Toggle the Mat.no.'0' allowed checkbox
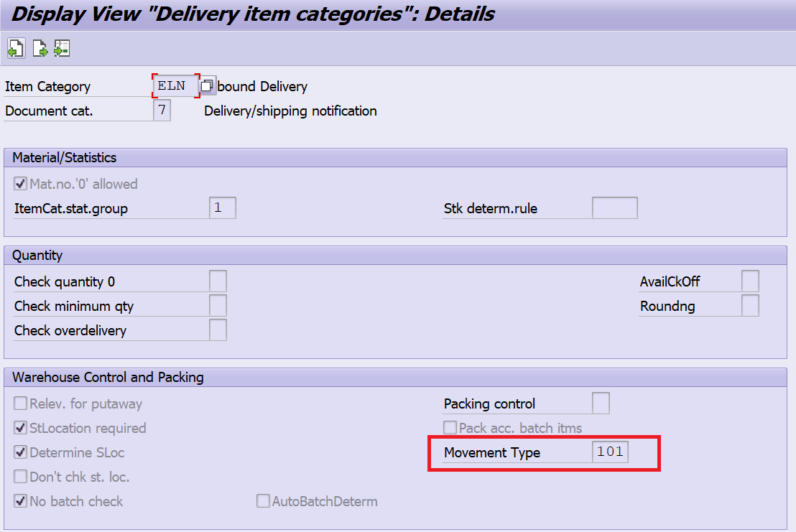796x532 pixels. point(21,185)
